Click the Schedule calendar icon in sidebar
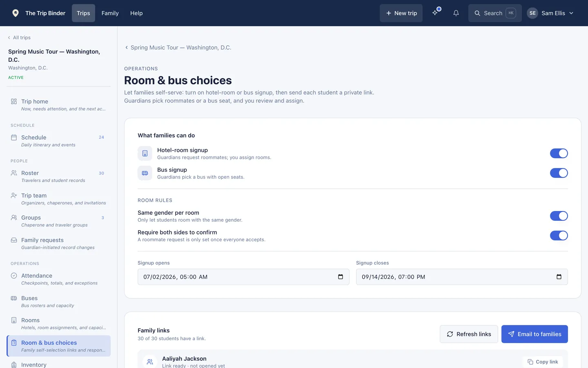Screen dimensions: 588x368 (x=14, y=137)
